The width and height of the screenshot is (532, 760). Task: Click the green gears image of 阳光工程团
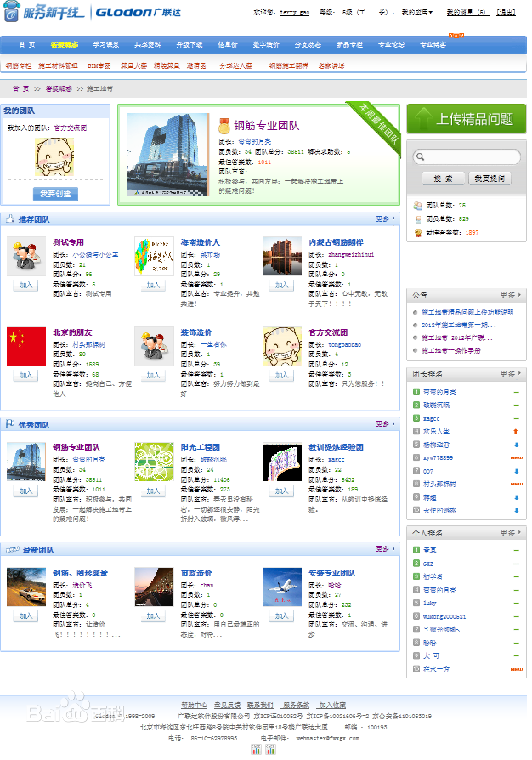pos(154,462)
